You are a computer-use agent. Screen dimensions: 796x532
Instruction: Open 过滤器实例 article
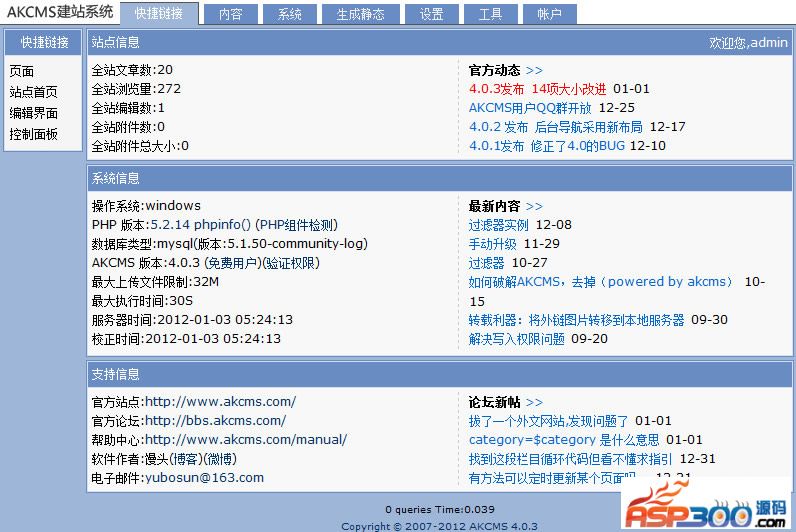click(x=499, y=225)
